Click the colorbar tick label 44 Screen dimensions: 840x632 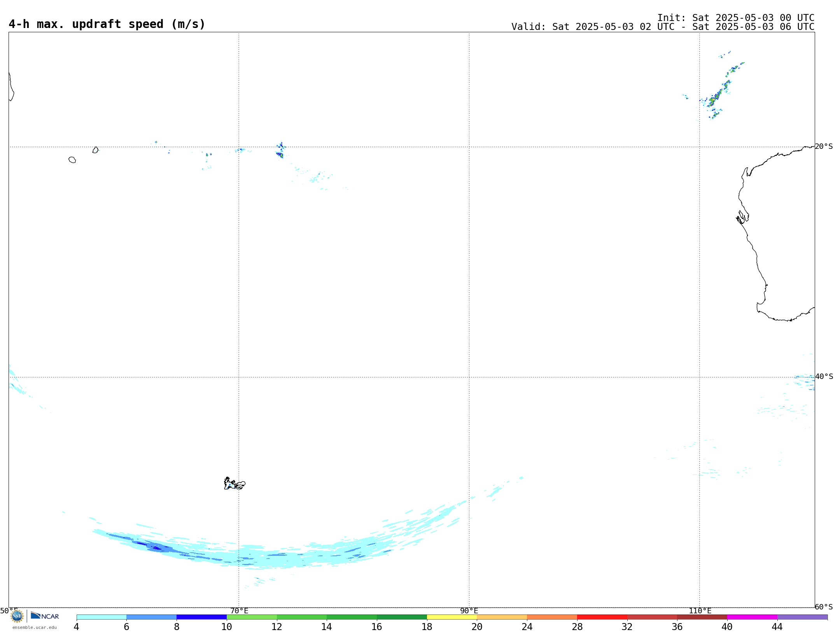click(x=777, y=627)
